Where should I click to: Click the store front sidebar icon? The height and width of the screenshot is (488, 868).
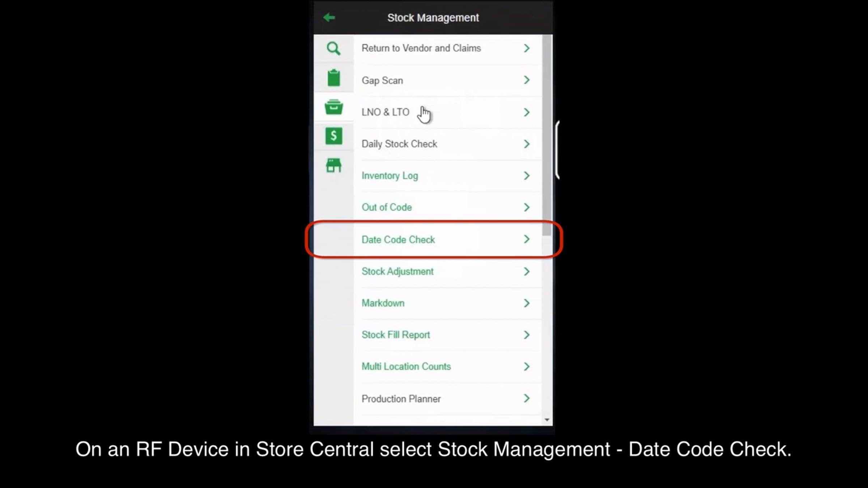(333, 166)
